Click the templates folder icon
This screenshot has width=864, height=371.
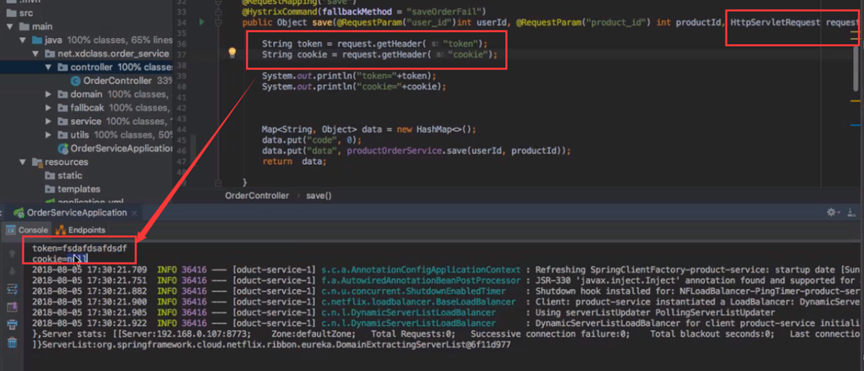(x=50, y=189)
